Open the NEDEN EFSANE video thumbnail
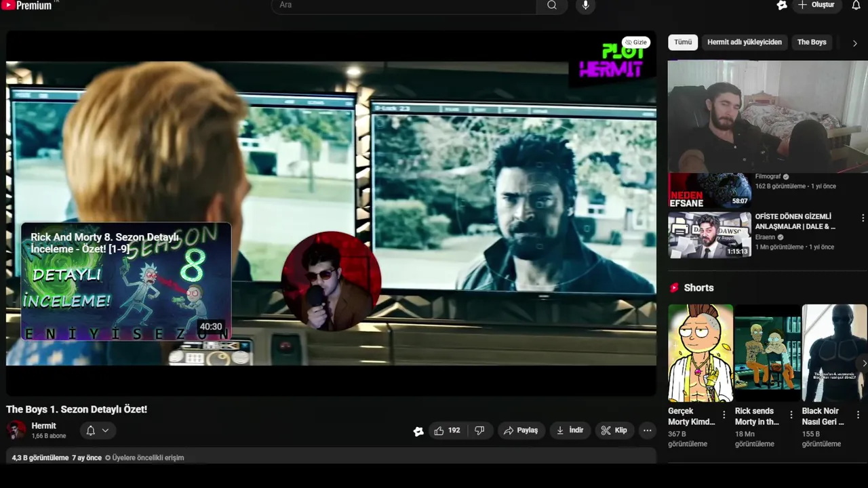 [x=710, y=191]
